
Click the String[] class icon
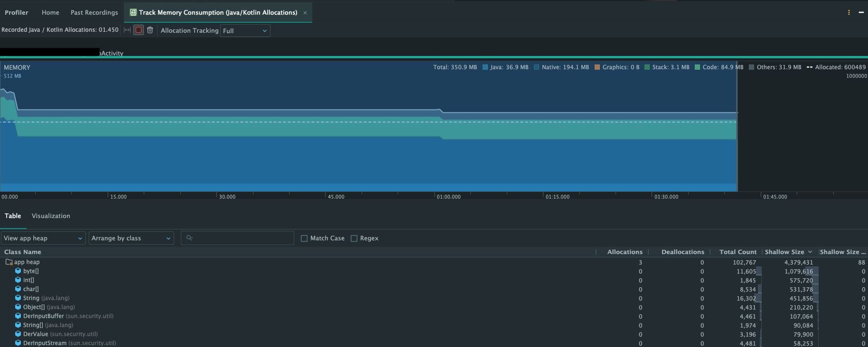[18, 325]
